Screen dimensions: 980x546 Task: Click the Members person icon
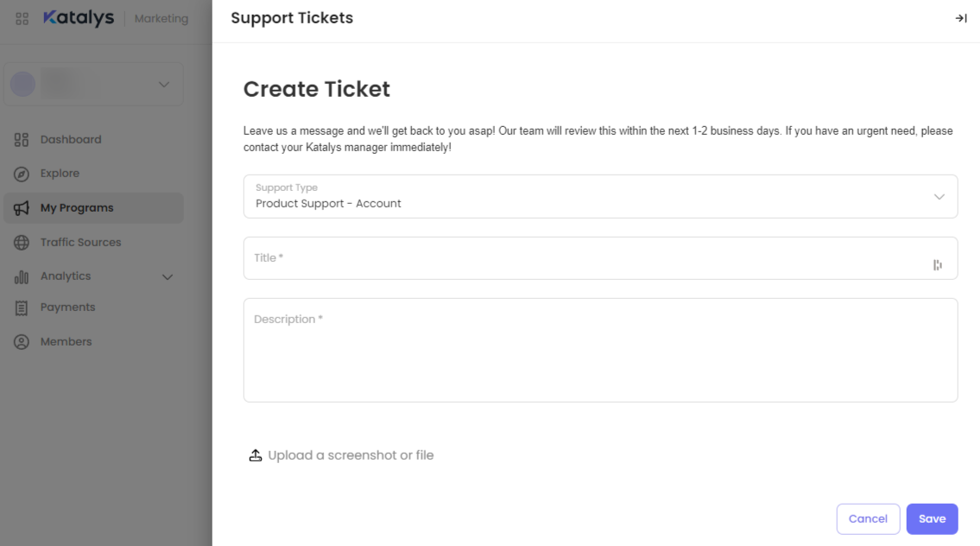pos(22,342)
